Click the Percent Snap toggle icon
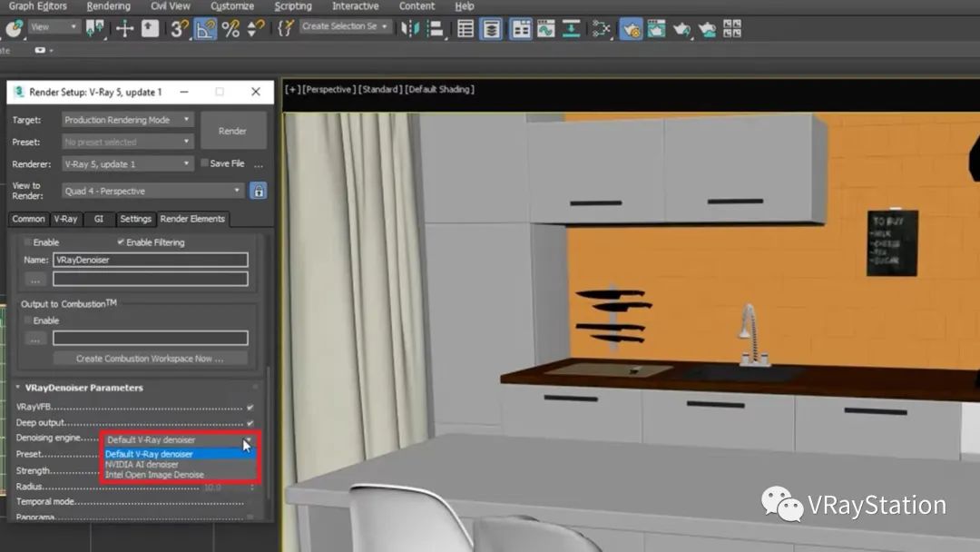 [230, 28]
